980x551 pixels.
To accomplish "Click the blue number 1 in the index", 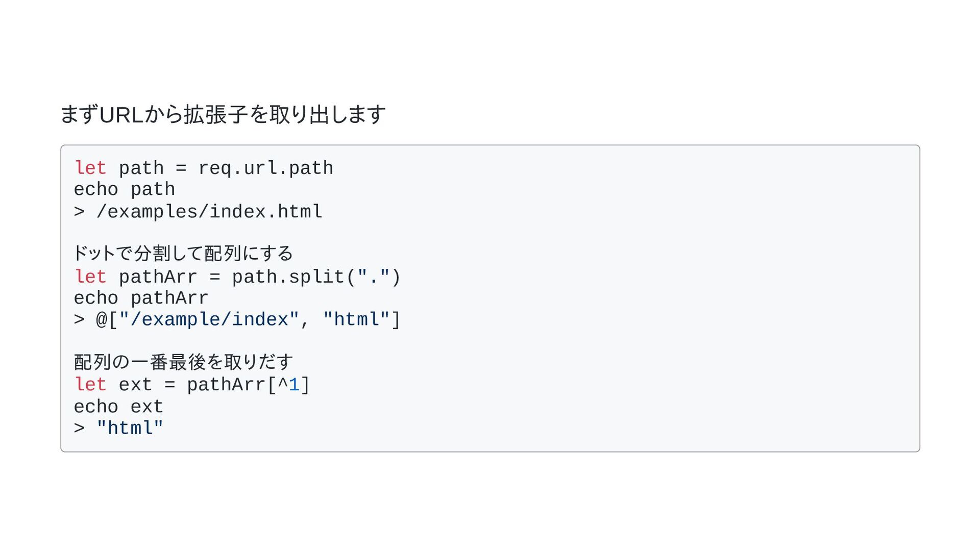I will tap(294, 385).
